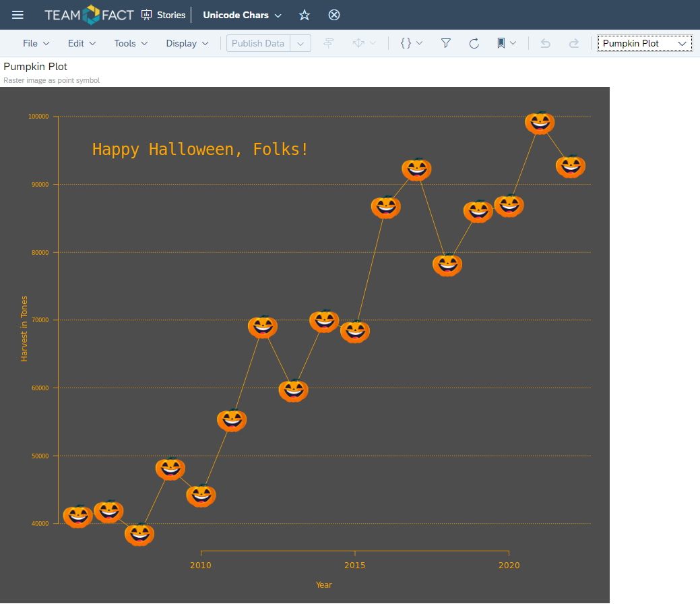Expand dropdown beside move arrows icon
Image resolution: width=700 pixels, height=610 pixels.
(x=373, y=43)
